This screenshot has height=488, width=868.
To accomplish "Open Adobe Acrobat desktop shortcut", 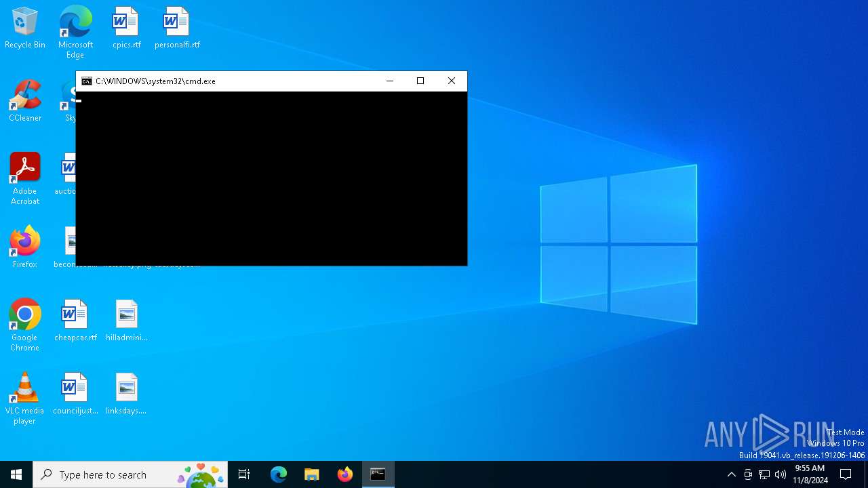I will [25, 178].
